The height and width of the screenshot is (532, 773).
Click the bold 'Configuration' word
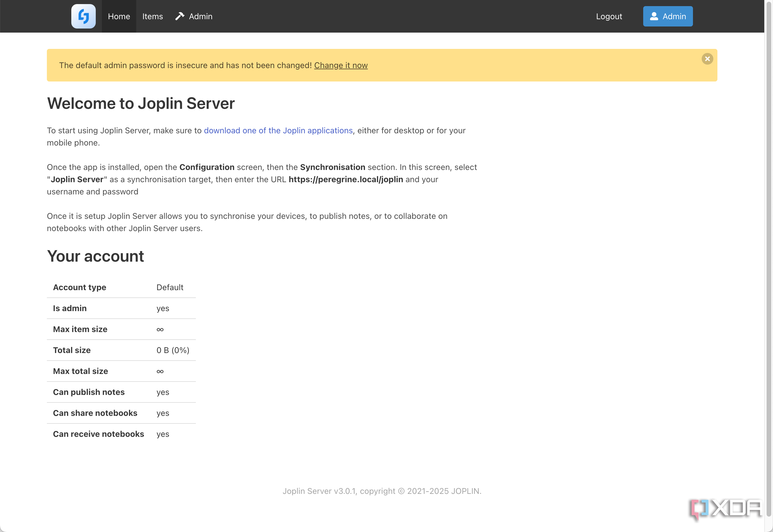[207, 167]
